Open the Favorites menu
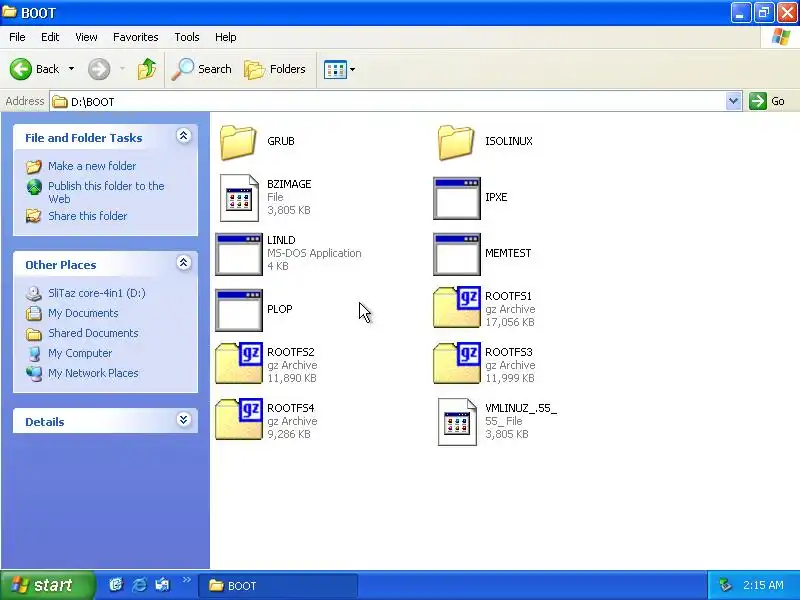Image resolution: width=800 pixels, height=600 pixels. click(136, 37)
